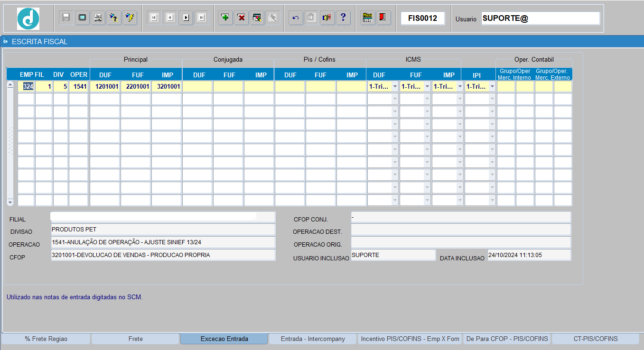Screen dimensions: 644x350
Task: Click the Grupo/Oper. Merc. Externo header
Action: 553,74
